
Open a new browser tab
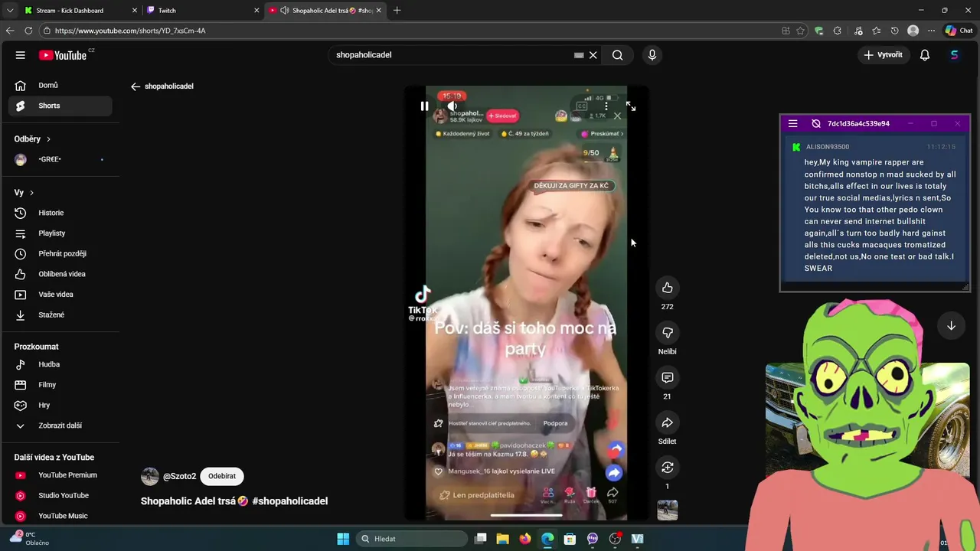click(397, 10)
